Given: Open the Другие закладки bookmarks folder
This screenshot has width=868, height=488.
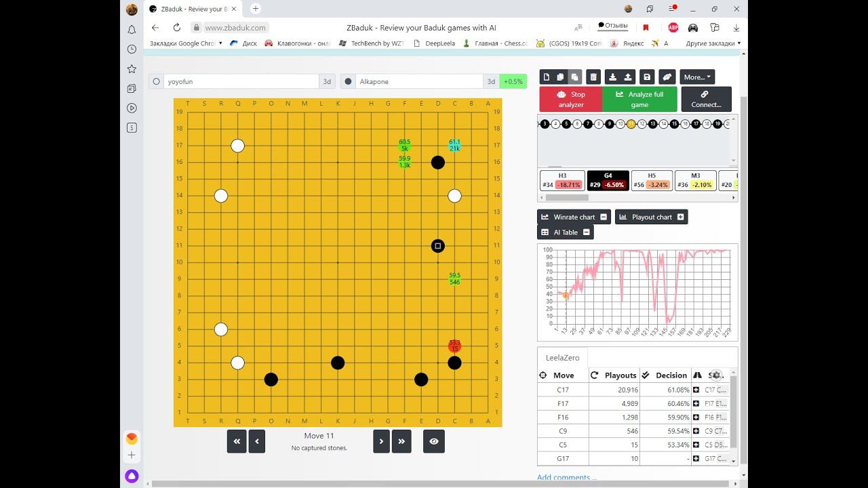Looking at the screenshot, I should [x=713, y=43].
